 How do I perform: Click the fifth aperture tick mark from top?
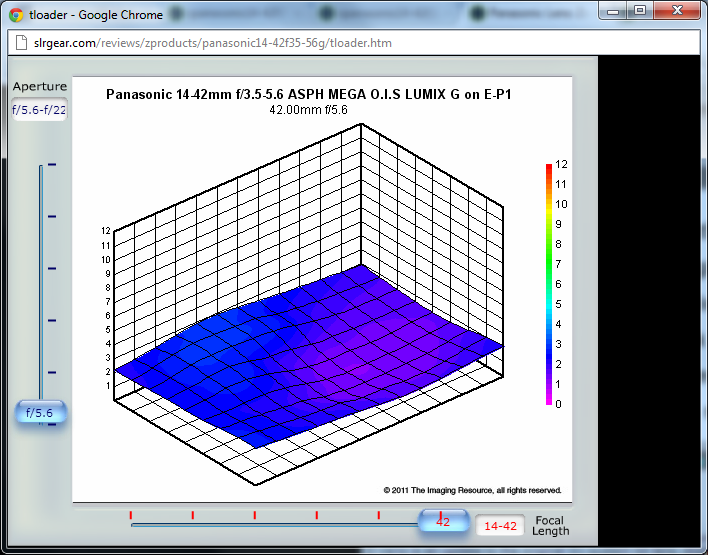click(x=52, y=373)
